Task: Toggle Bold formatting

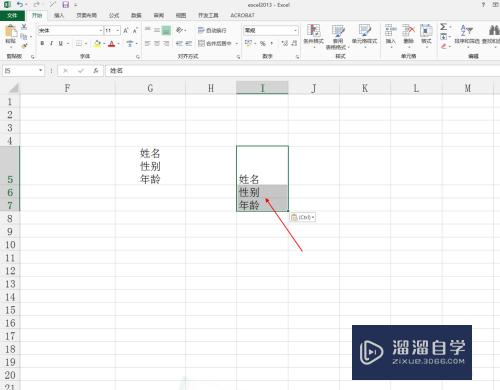Action: 42,43
